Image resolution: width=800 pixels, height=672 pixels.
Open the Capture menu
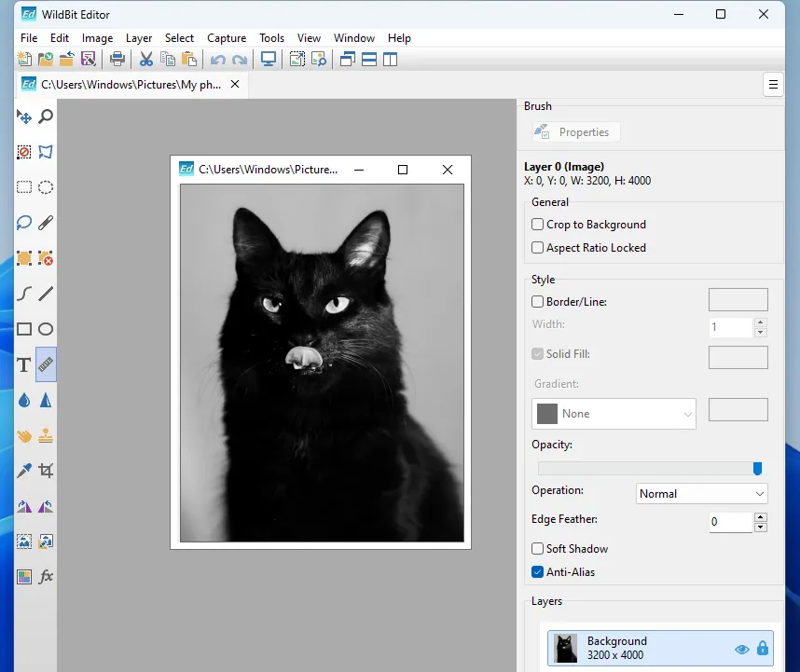tap(227, 38)
